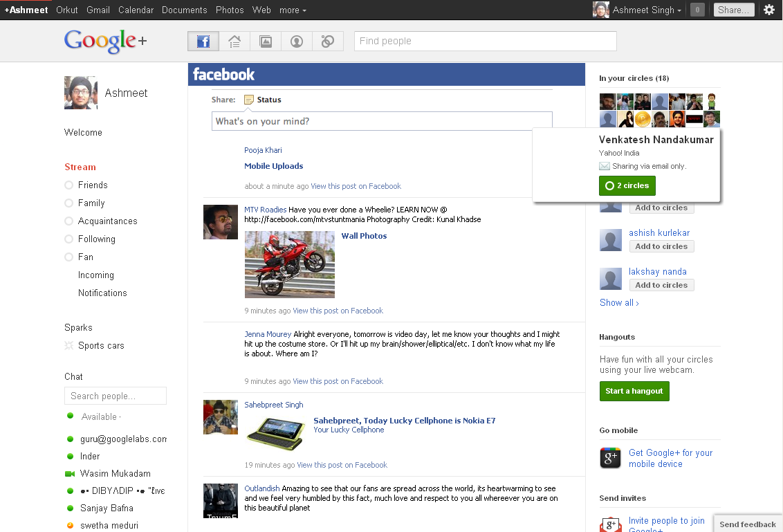Click the Stream heading in sidebar
The image size is (783, 532).
click(x=80, y=167)
